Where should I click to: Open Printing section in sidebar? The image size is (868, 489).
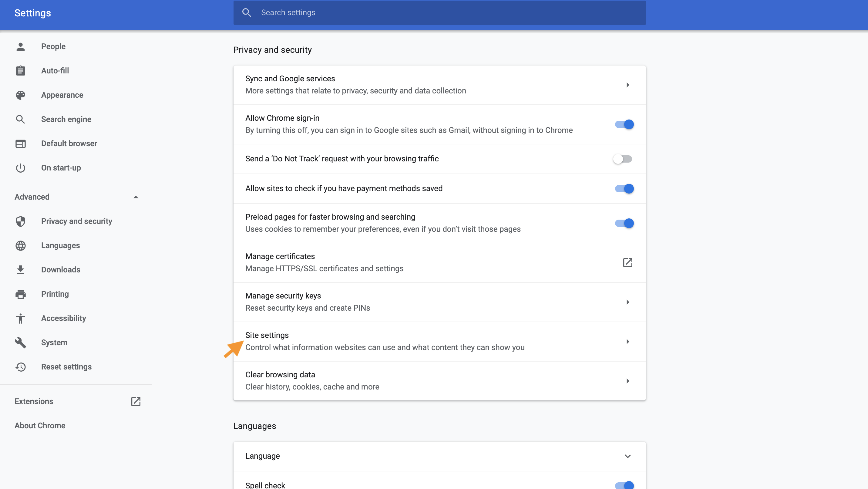(x=55, y=294)
